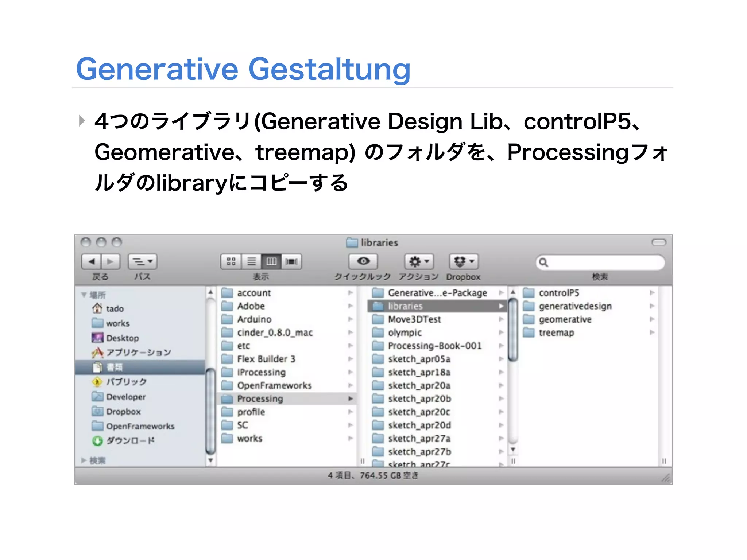Select the sketch_apr20a folder
747x560 pixels.
pos(437,385)
